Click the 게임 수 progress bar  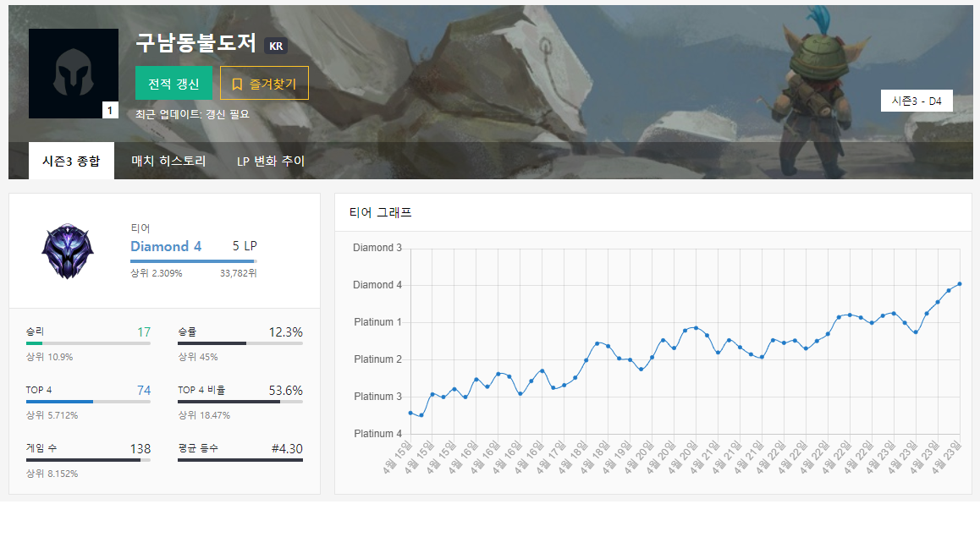(88, 460)
